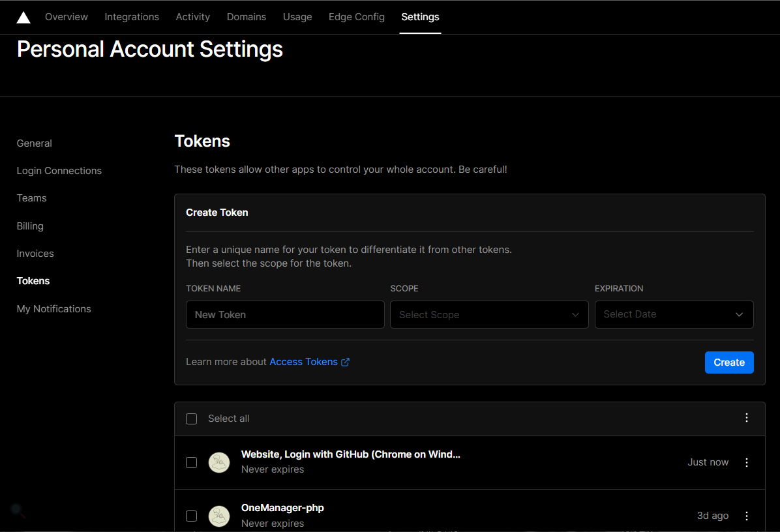Click the magnifier icon in bottom-left corner
780x532 pixels.
click(18, 510)
